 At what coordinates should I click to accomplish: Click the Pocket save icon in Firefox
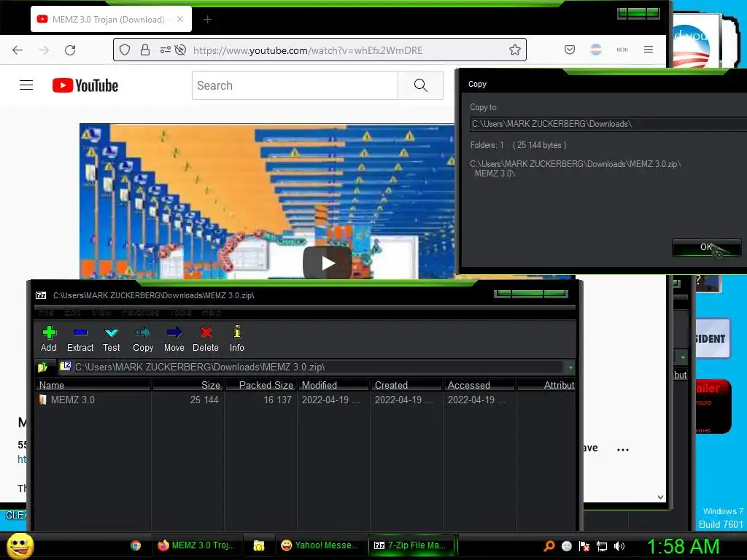(570, 50)
